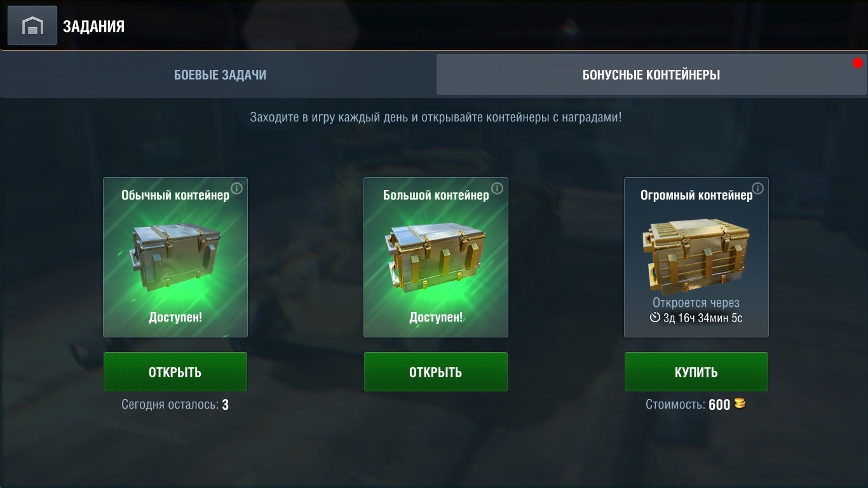Open info for Обычный контейнер
The image size is (868, 488).
[x=236, y=189]
